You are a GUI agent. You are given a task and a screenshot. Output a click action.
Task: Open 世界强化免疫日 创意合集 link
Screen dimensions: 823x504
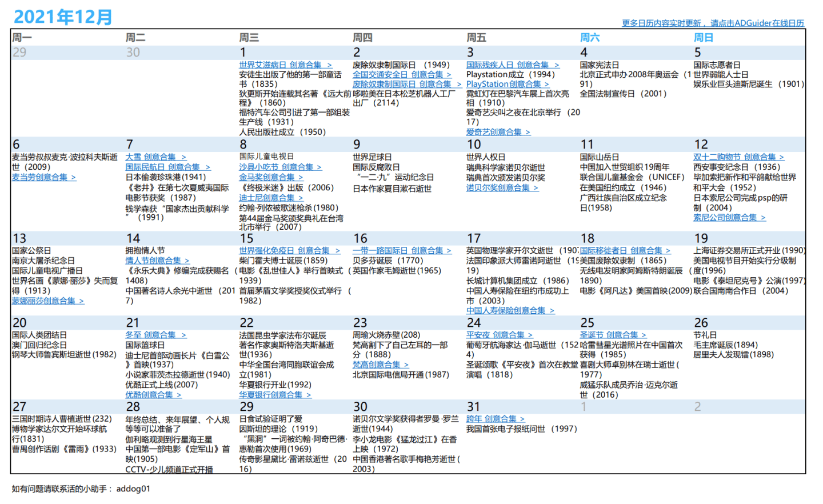(x=289, y=250)
